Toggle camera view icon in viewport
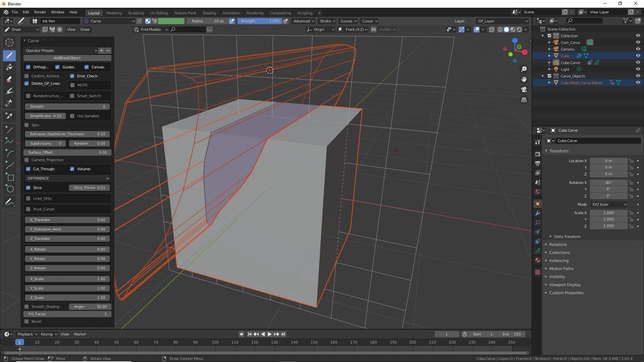Image resolution: width=644 pixels, height=362 pixels. point(524,89)
